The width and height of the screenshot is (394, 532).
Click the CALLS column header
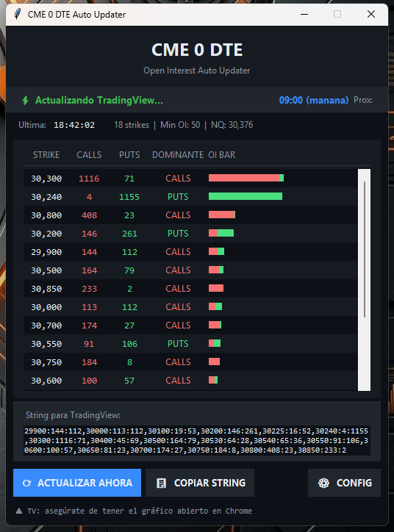click(89, 155)
